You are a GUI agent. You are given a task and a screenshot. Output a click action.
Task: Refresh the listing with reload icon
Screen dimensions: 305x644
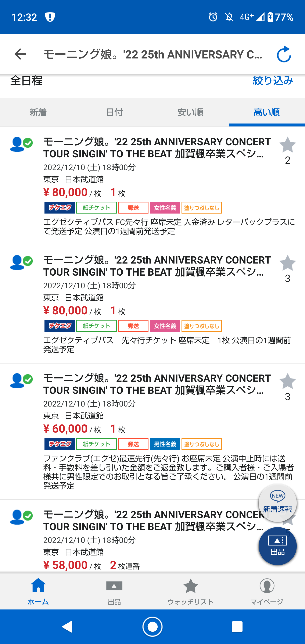pyautogui.click(x=284, y=54)
